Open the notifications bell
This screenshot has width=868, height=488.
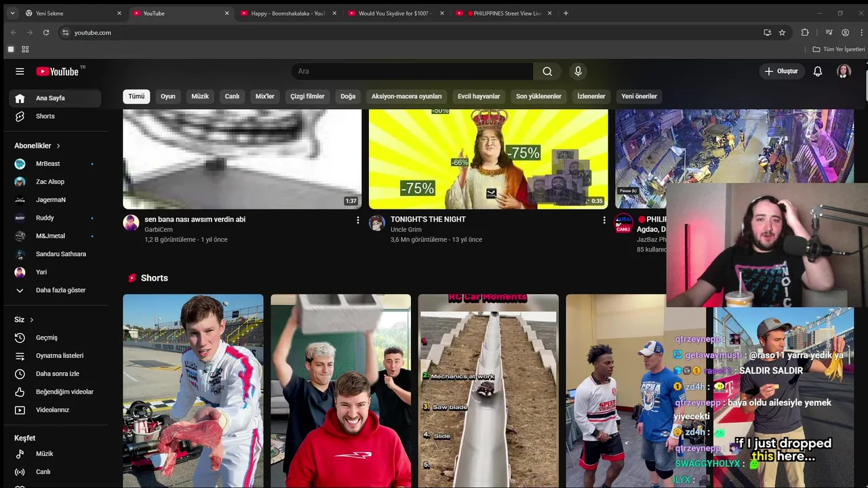[818, 71]
